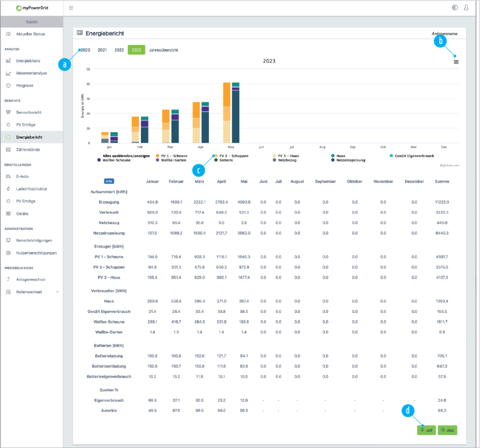Click the May Netzeinspeisung bar
The width and height of the screenshot is (480, 448).
(235, 117)
